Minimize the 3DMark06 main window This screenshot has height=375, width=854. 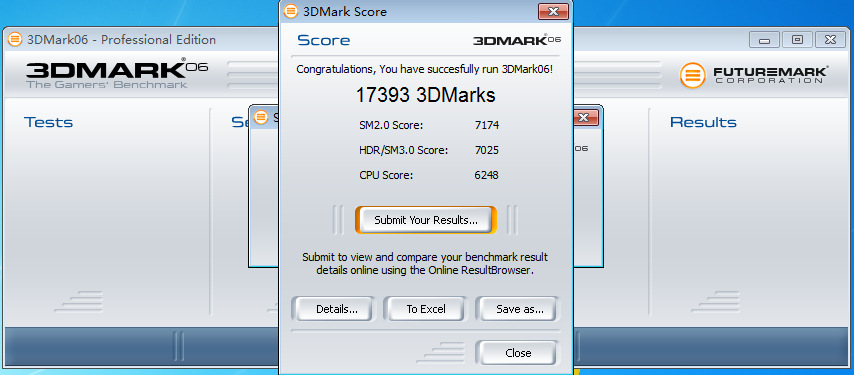click(764, 40)
